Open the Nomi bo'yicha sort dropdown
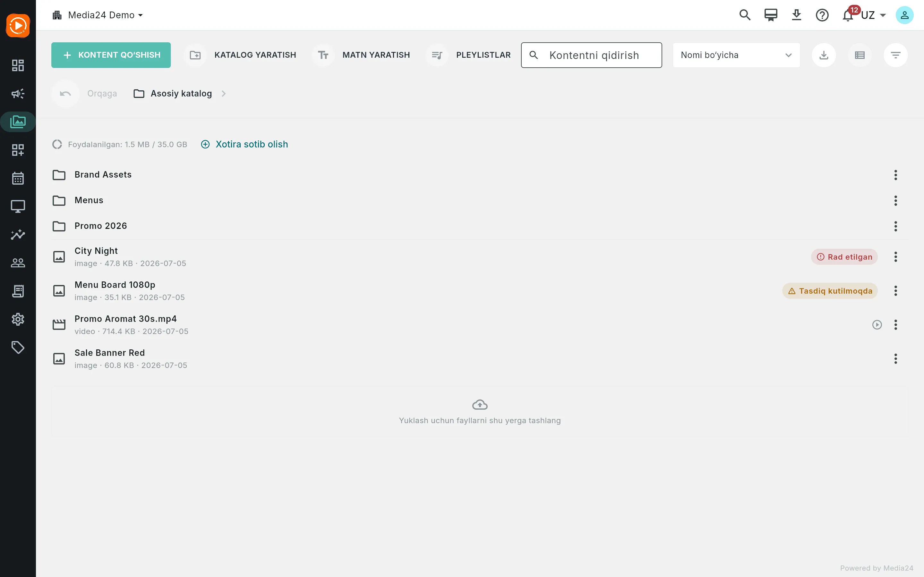Viewport: 924px width, 577px height. pyautogui.click(x=736, y=55)
